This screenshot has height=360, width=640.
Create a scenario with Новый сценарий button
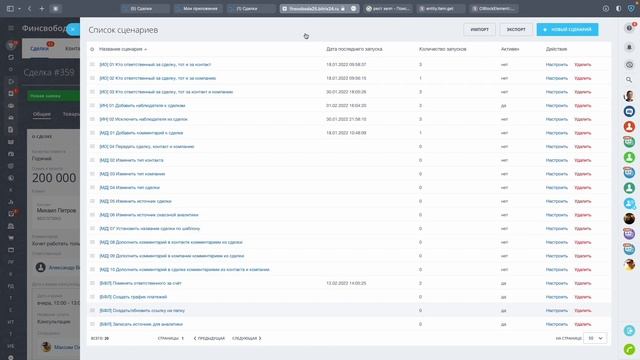pyautogui.click(x=567, y=29)
